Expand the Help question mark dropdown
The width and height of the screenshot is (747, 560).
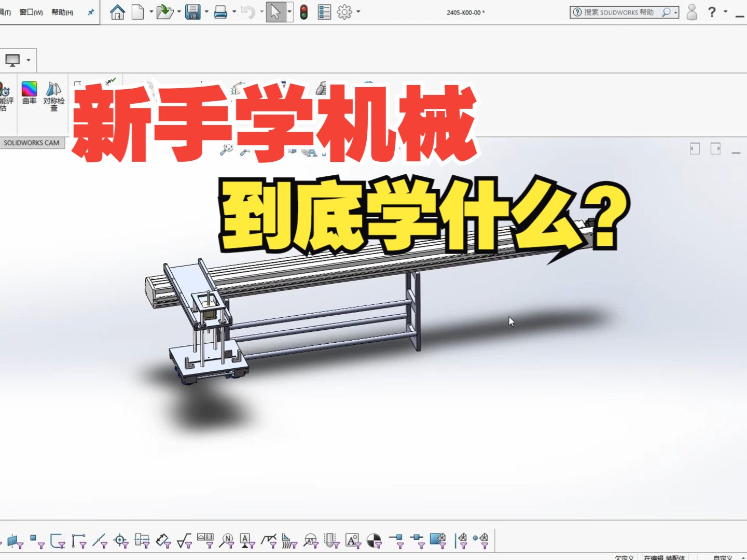click(x=725, y=11)
